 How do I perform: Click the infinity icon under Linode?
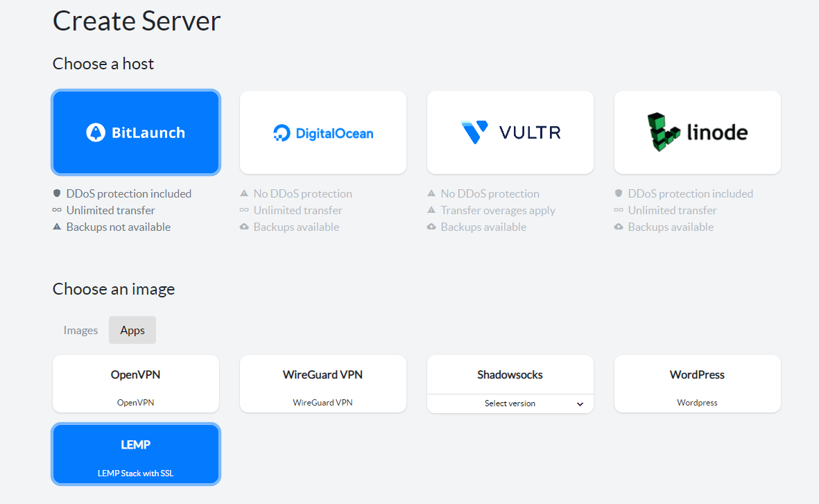[x=619, y=210]
